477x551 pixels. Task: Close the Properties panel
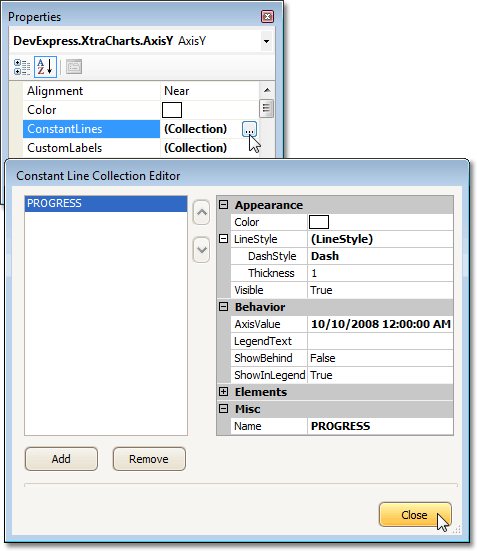[x=267, y=17]
